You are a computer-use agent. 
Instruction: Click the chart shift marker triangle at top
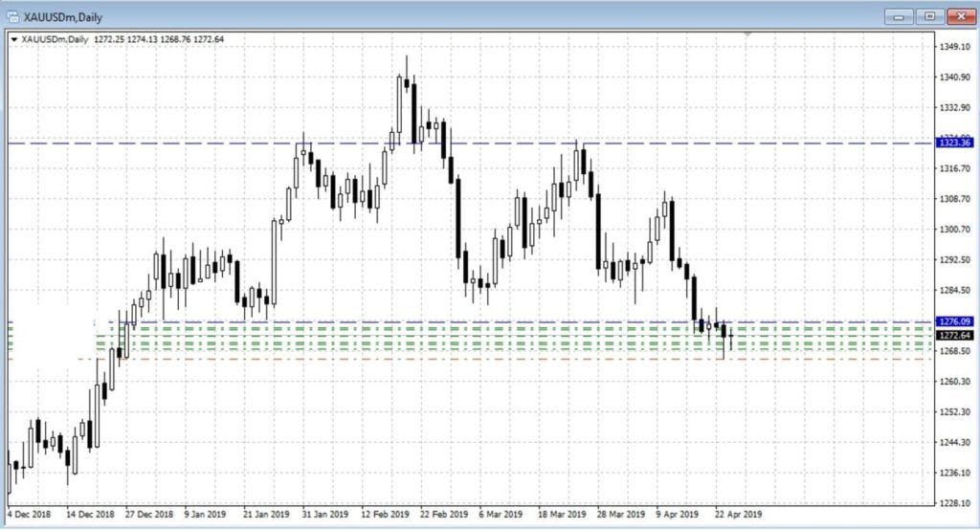[746, 34]
